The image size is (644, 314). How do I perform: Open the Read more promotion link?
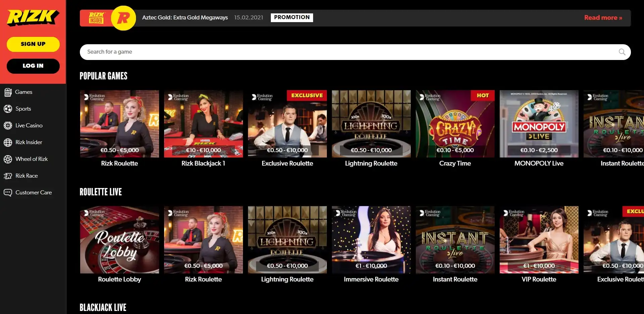(x=603, y=18)
